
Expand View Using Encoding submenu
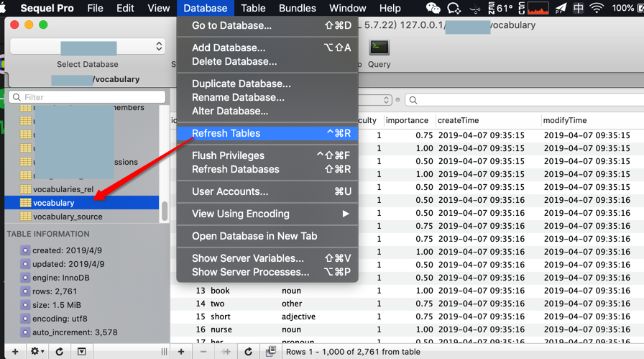tap(267, 214)
